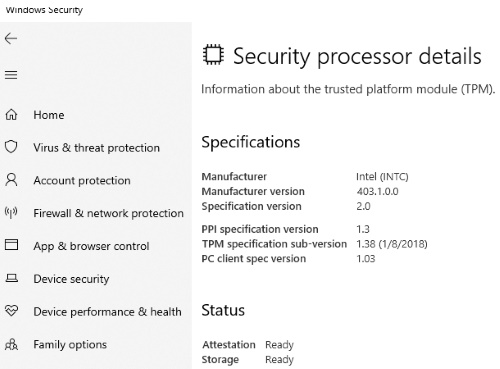Go to Home in sidebar

pyautogui.click(x=49, y=115)
